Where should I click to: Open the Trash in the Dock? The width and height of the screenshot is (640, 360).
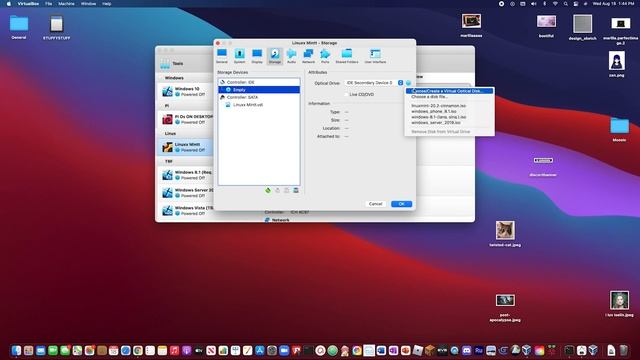(x=624, y=350)
